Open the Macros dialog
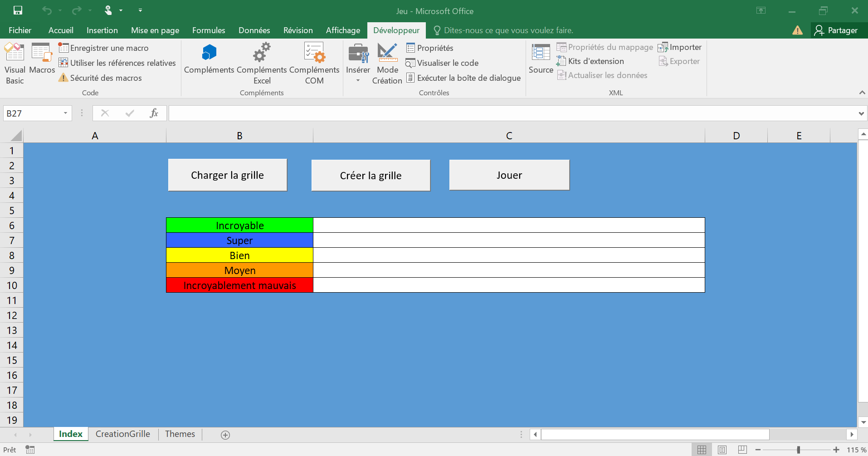This screenshot has height=456, width=868. 42,58
